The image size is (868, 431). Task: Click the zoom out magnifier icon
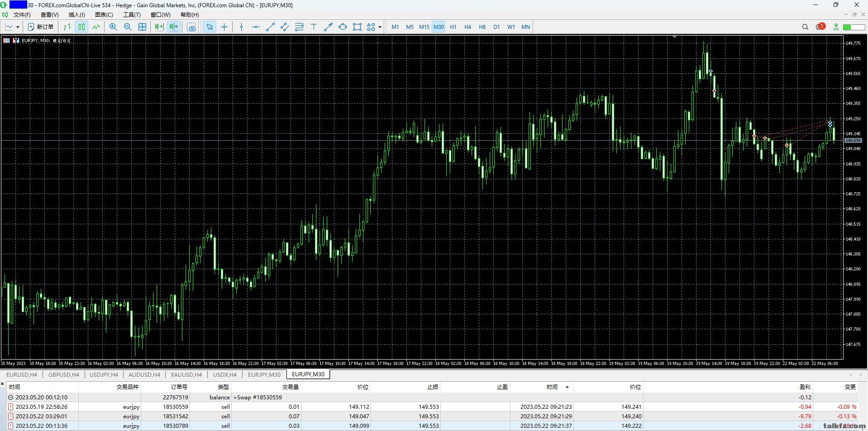(128, 27)
